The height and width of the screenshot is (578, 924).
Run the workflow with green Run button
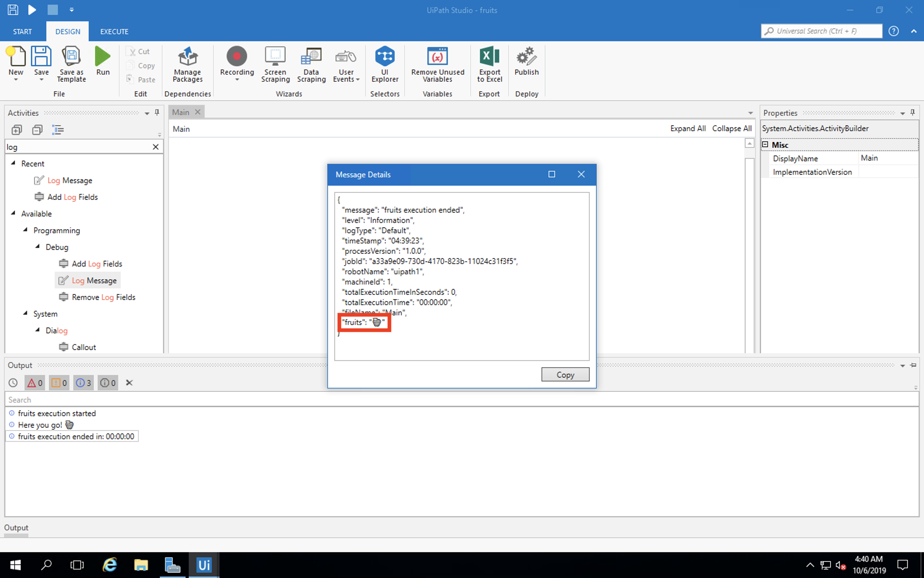click(x=103, y=61)
